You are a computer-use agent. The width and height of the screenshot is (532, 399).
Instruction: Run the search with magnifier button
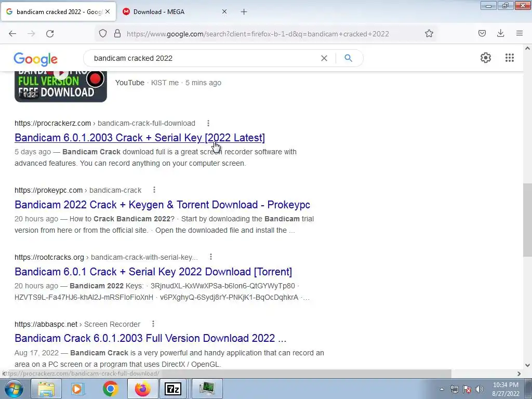point(348,58)
